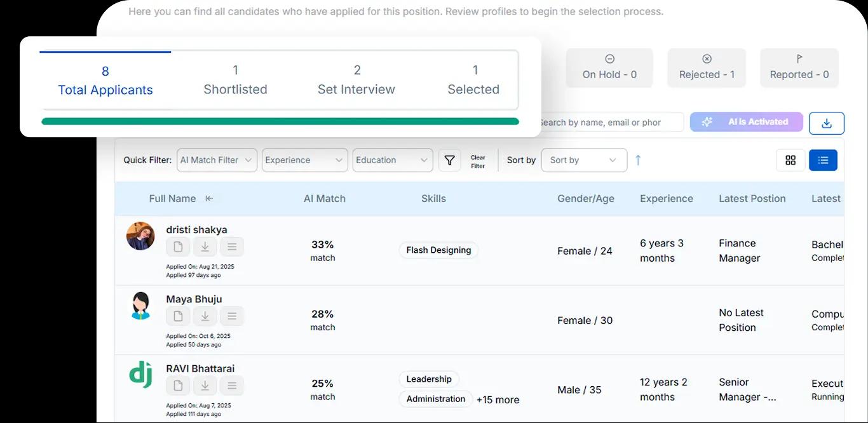Switch to grid view of applicants
Viewport: 868px width, 423px height.
click(790, 160)
